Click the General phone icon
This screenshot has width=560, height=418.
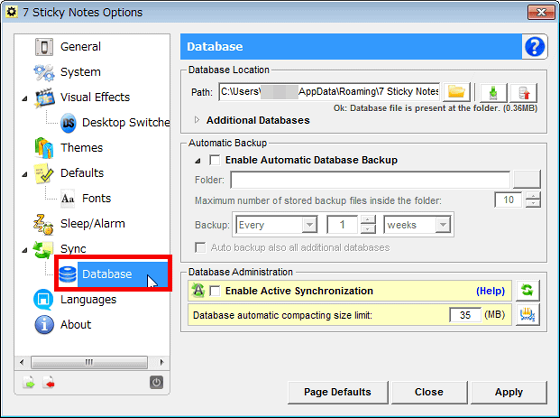(44, 47)
